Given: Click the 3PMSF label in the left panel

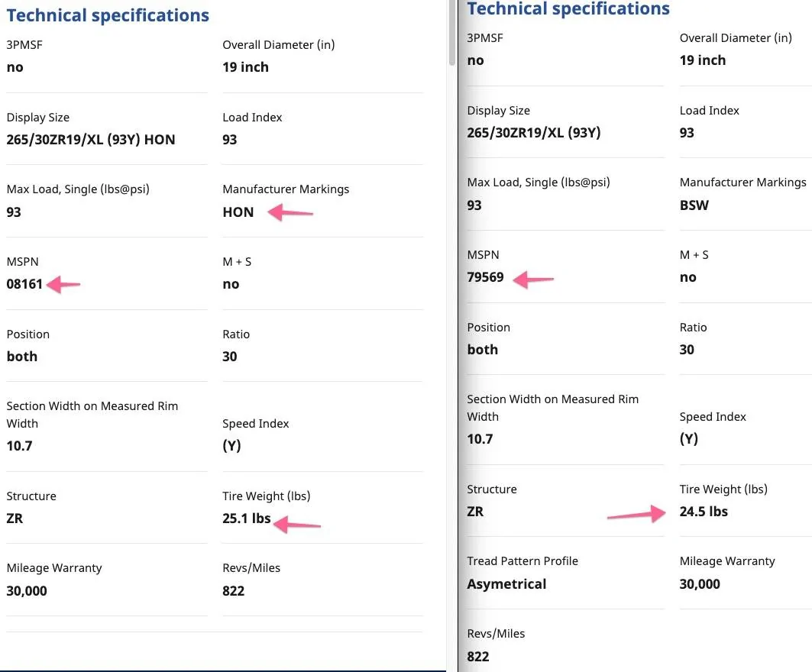Looking at the screenshot, I should [x=24, y=45].
